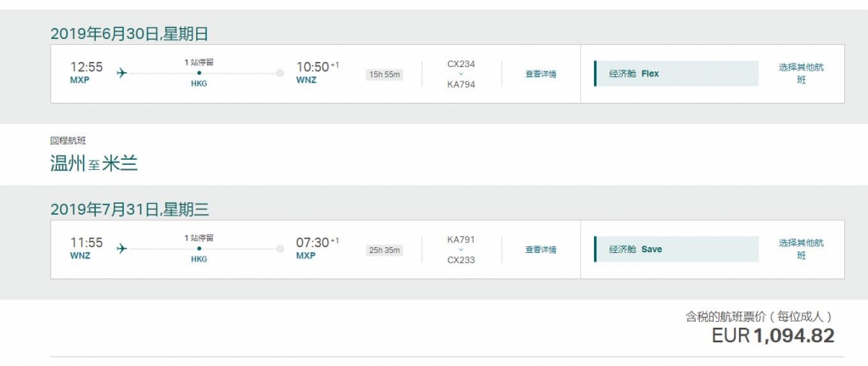Click the 12:55 MXP departure time
Screen dimensions: 868x366
pyautogui.click(x=86, y=67)
